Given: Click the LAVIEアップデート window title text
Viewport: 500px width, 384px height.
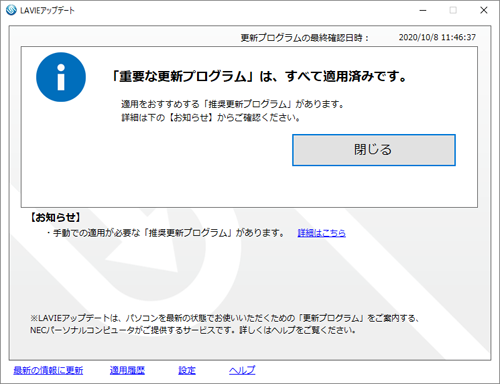Looking at the screenshot, I should [47, 11].
